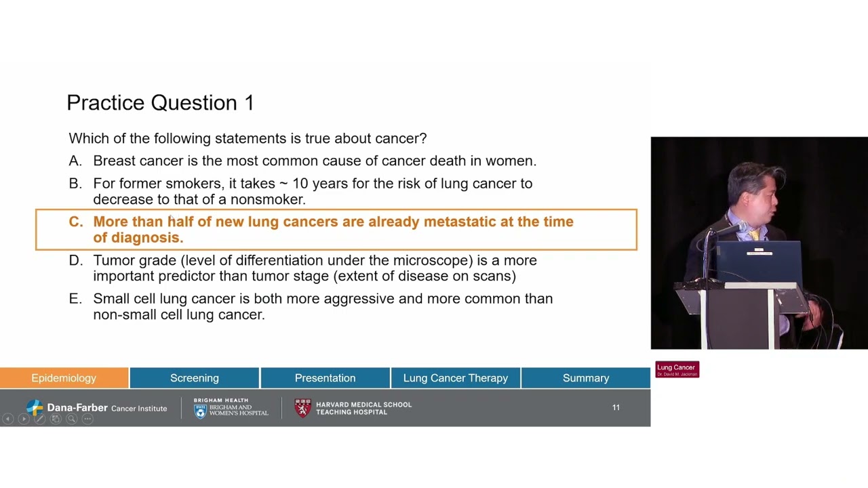Switch to the Epidemiology section tab
This screenshot has height=488, width=868.
(64, 378)
